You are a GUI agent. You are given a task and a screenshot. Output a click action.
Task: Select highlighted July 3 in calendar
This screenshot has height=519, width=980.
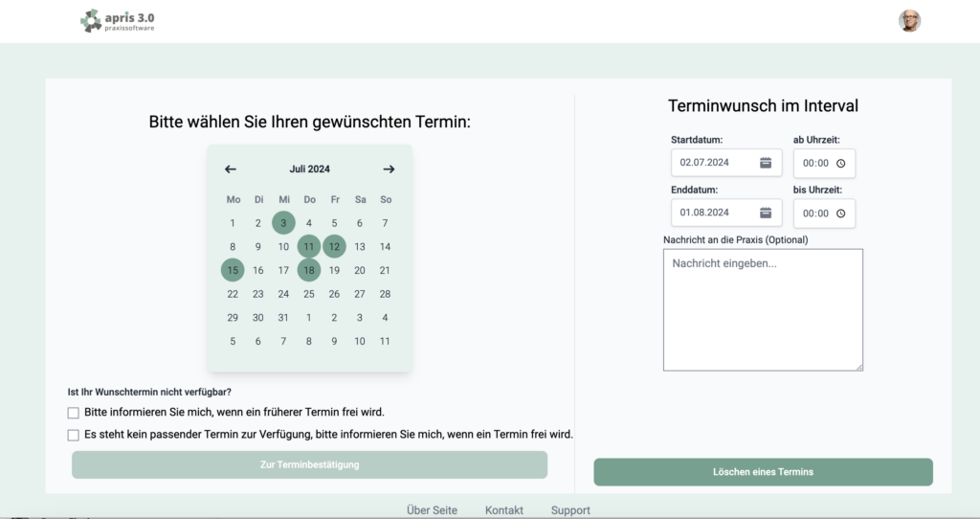coord(283,222)
